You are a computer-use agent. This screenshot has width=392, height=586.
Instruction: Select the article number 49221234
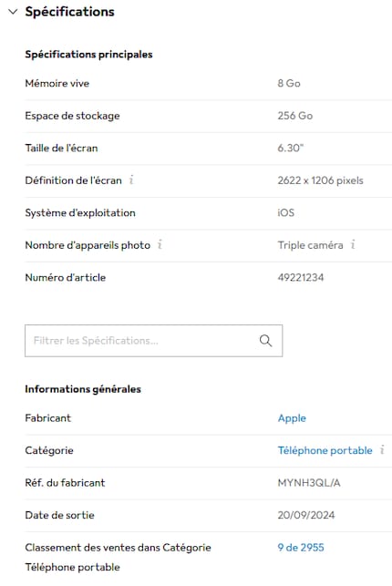point(301,277)
